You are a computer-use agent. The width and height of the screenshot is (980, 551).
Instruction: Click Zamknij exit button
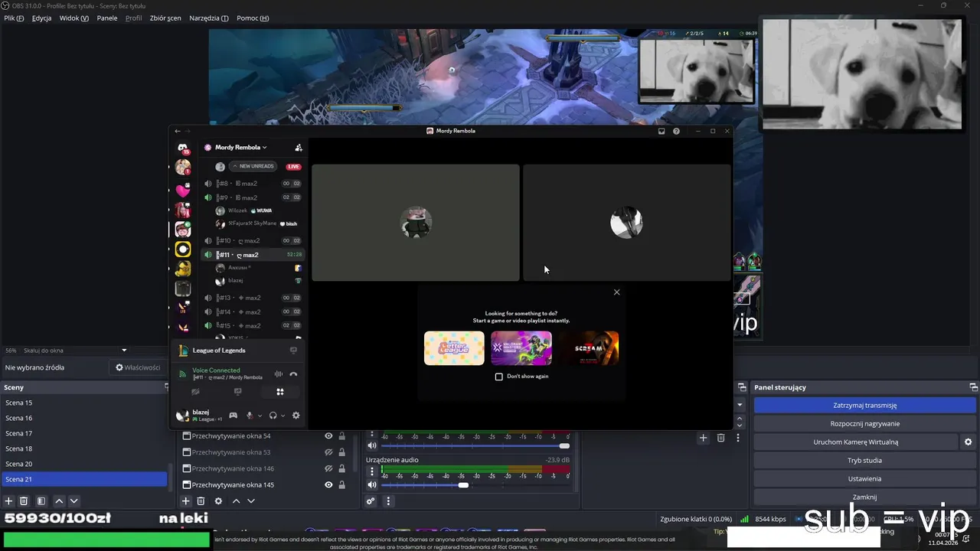click(x=864, y=497)
